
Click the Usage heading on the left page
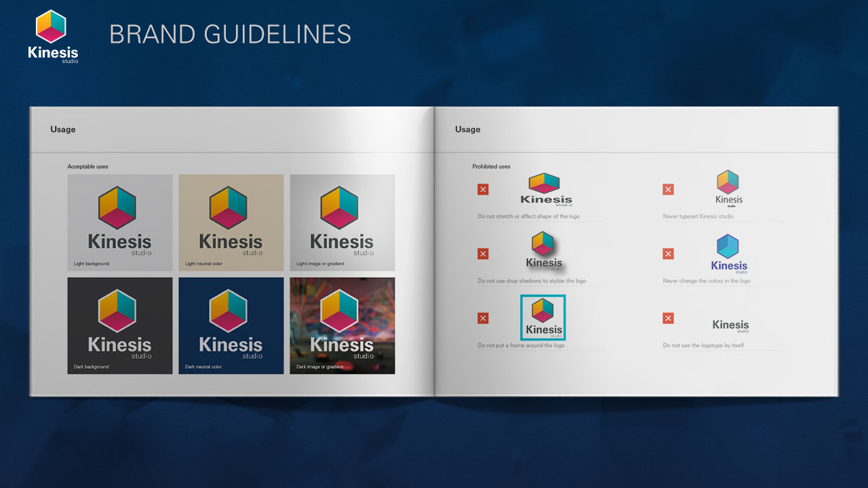62,129
